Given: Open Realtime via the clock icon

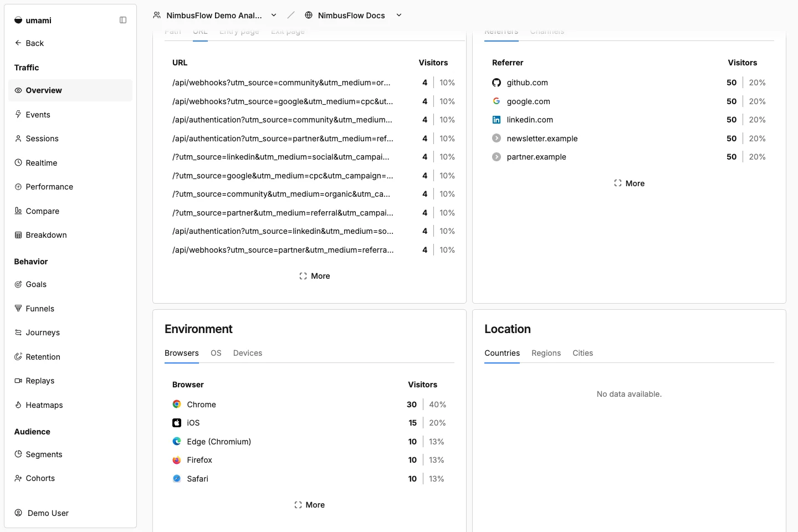Looking at the screenshot, I should [18, 162].
